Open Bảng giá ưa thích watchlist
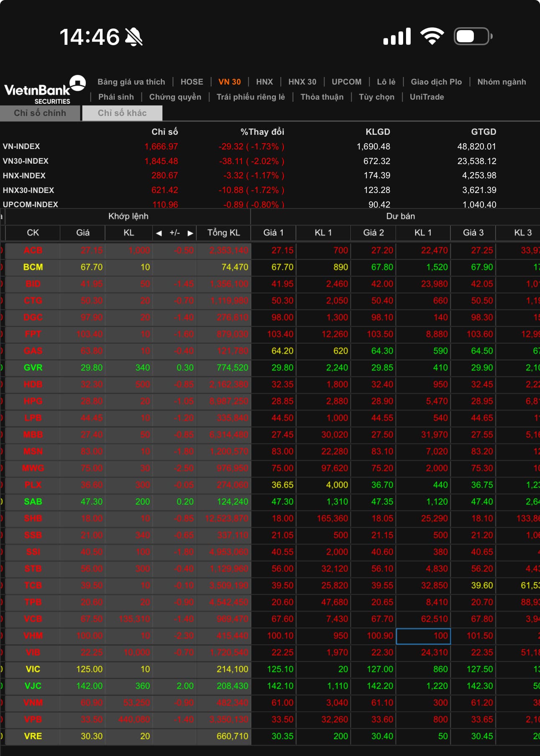540x756 pixels. point(131,82)
